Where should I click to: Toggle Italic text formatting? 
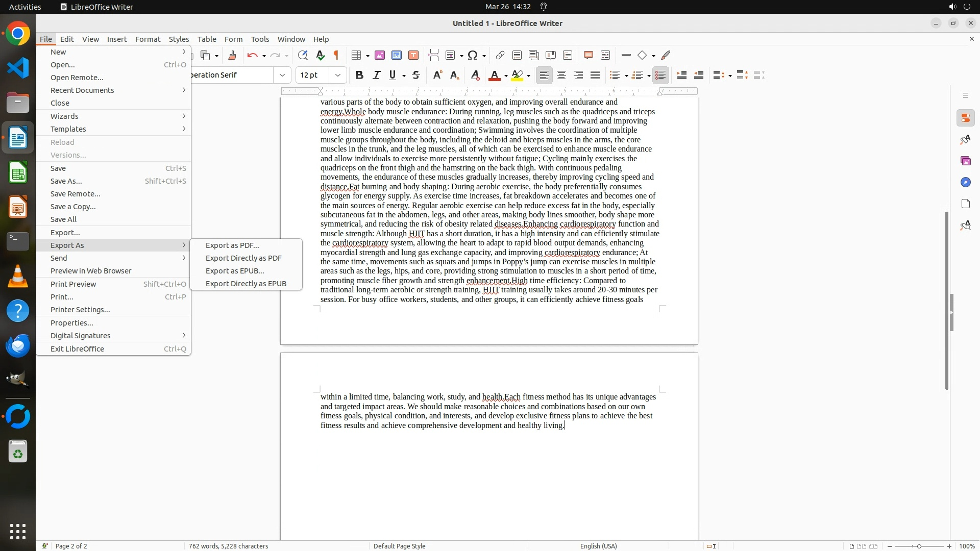pyautogui.click(x=376, y=75)
